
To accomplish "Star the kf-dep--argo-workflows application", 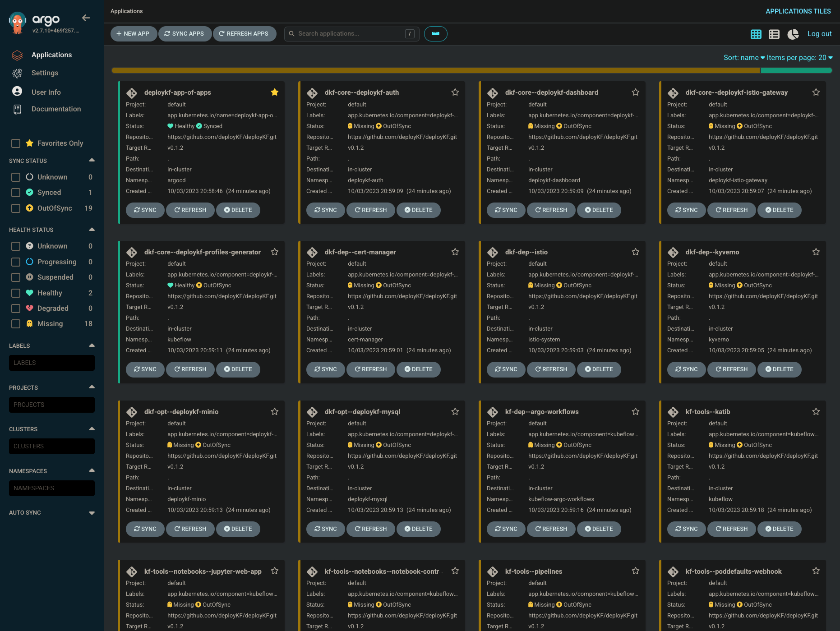I will [636, 412].
